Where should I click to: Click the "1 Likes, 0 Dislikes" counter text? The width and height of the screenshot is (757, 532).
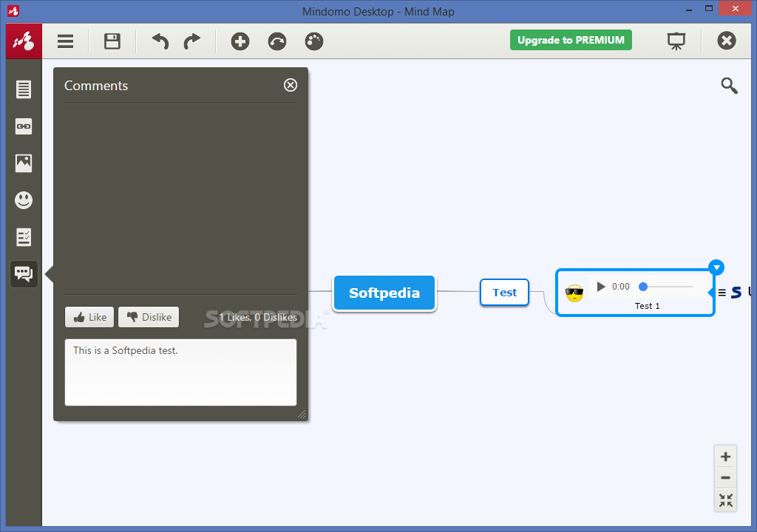258,317
